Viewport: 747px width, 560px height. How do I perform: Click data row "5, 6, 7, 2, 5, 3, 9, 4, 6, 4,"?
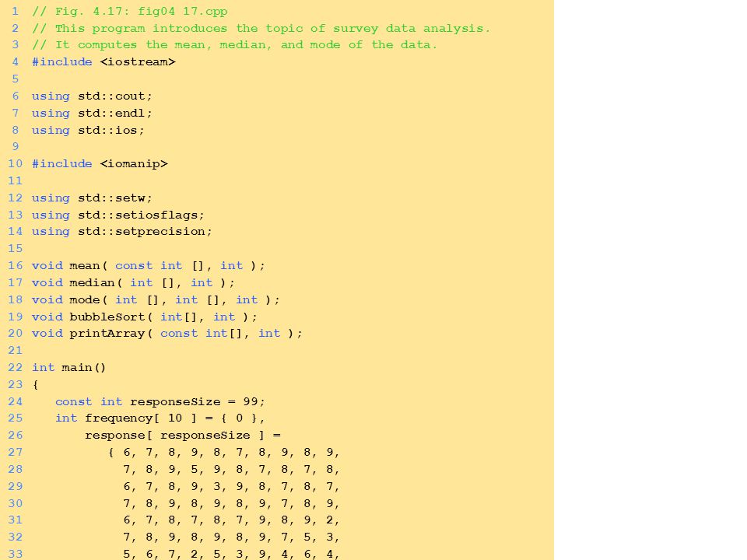[231, 555]
